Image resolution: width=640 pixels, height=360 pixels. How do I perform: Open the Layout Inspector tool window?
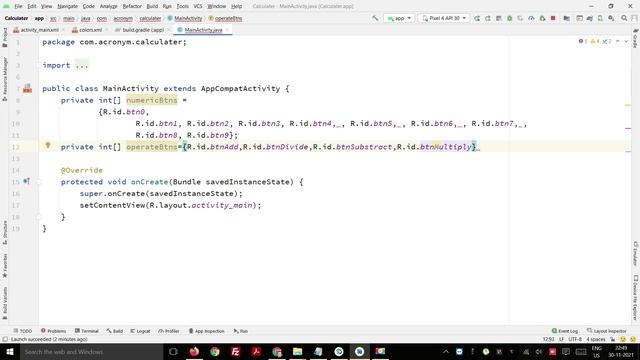(607, 331)
